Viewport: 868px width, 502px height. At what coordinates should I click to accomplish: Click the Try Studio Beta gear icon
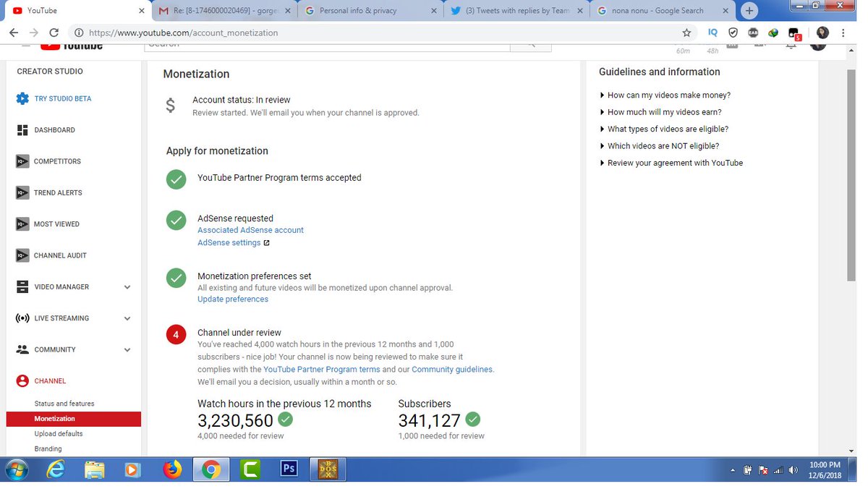tap(22, 98)
